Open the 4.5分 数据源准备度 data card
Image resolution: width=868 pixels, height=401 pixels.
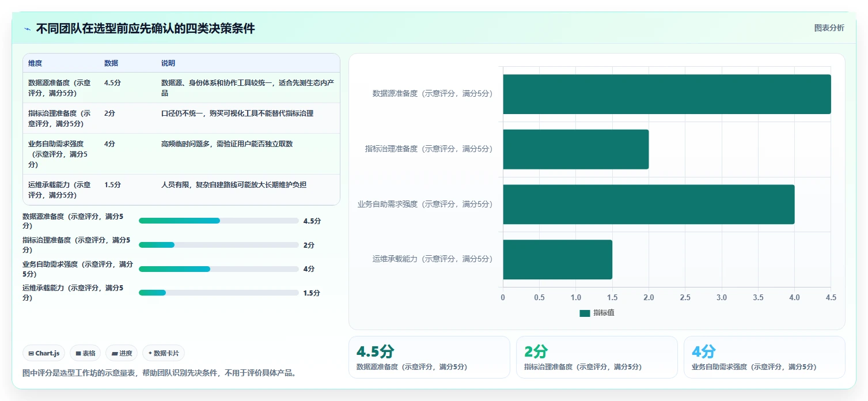(x=429, y=357)
